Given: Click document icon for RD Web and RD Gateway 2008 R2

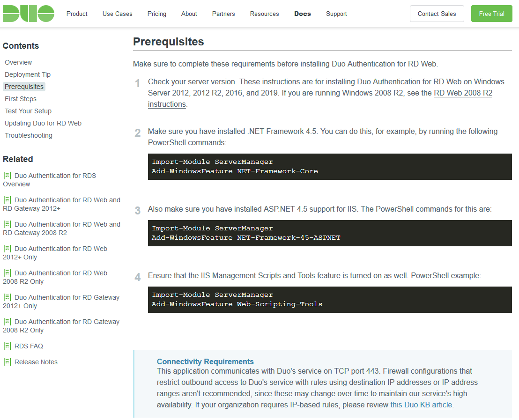Looking at the screenshot, I should (x=7, y=224).
